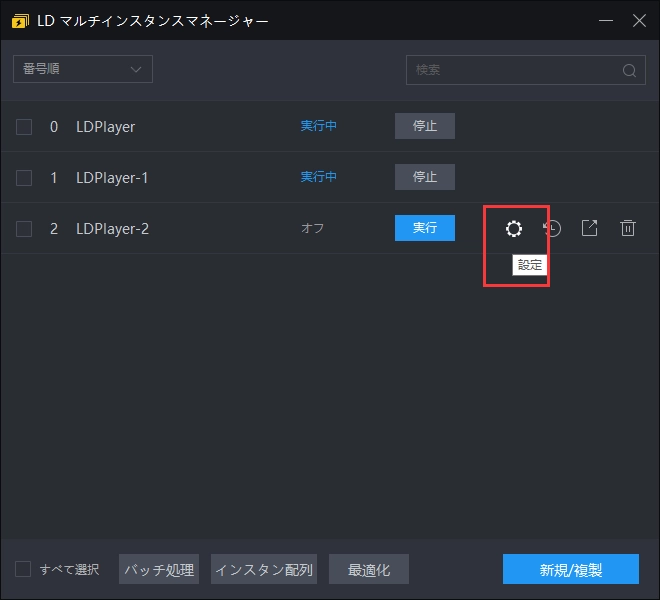Enable the すべて選択 checkbox
Image resolution: width=660 pixels, height=600 pixels.
(23, 569)
